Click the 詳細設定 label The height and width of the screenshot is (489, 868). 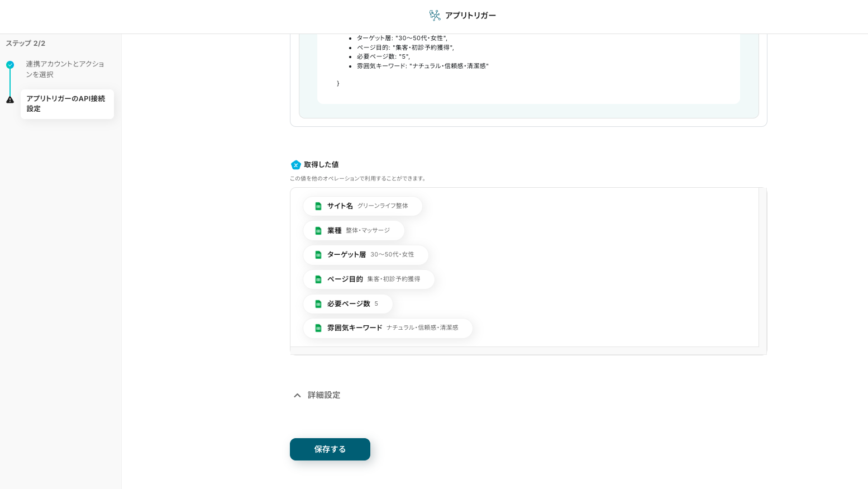pyautogui.click(x=324, y=395)
